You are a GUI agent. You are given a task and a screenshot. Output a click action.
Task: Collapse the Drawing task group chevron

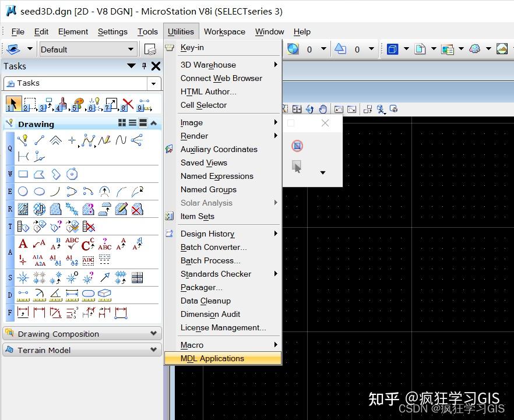[x=153, y=123]
